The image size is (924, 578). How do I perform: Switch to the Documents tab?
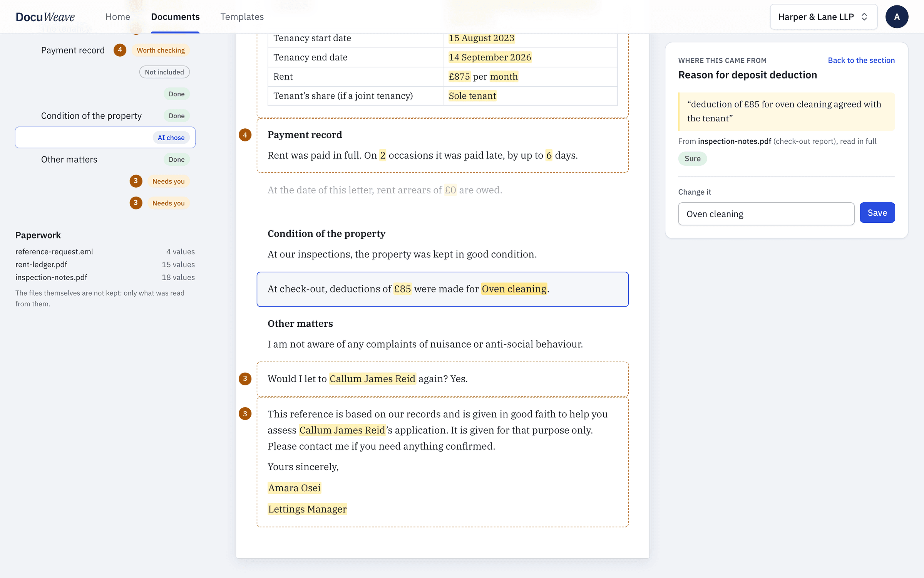coord(175,17)
